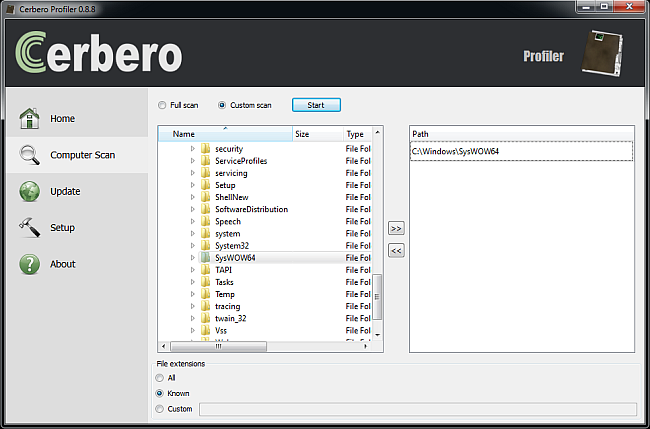650x429 pixels.
Task: Sort tree by Name column header
Action: (226, 134)
